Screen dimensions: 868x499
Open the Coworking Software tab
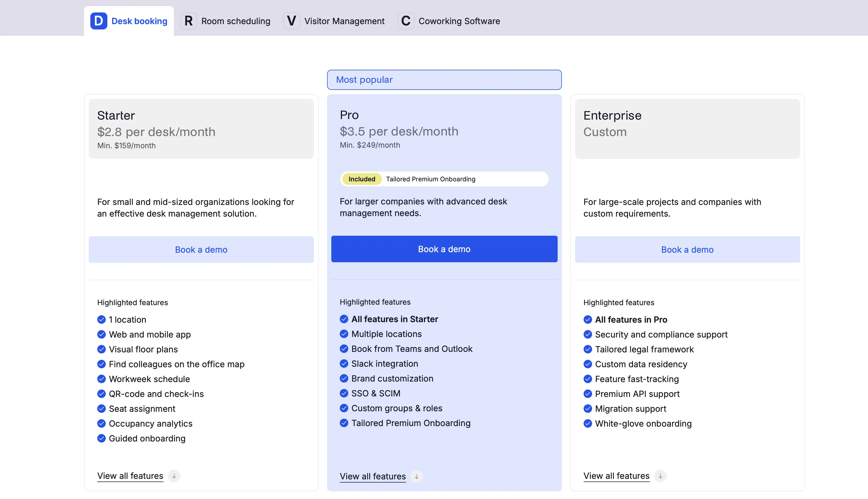pyautogui.click(x=459, y=21)
